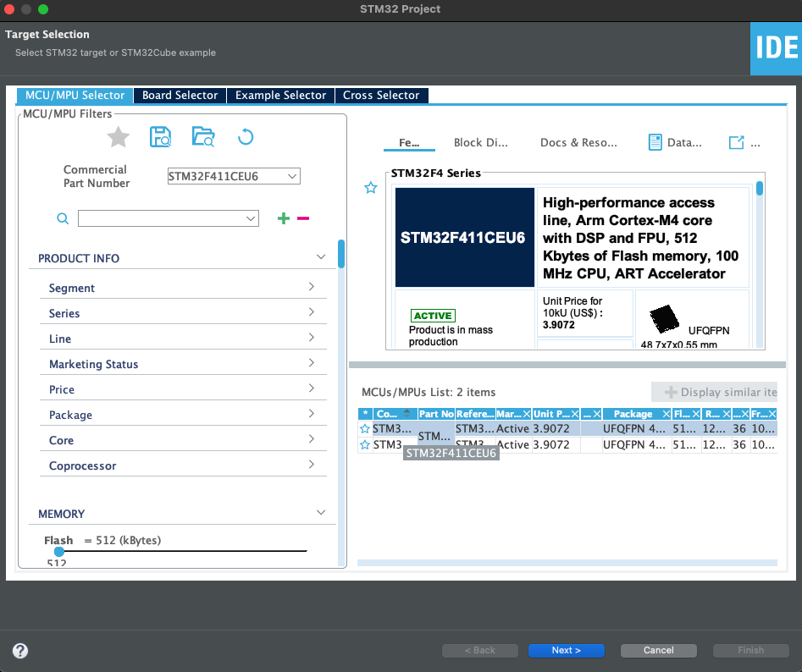Click the MCU list horizontal scrollbar
802x672 pixels.
(x=567, y=563)
